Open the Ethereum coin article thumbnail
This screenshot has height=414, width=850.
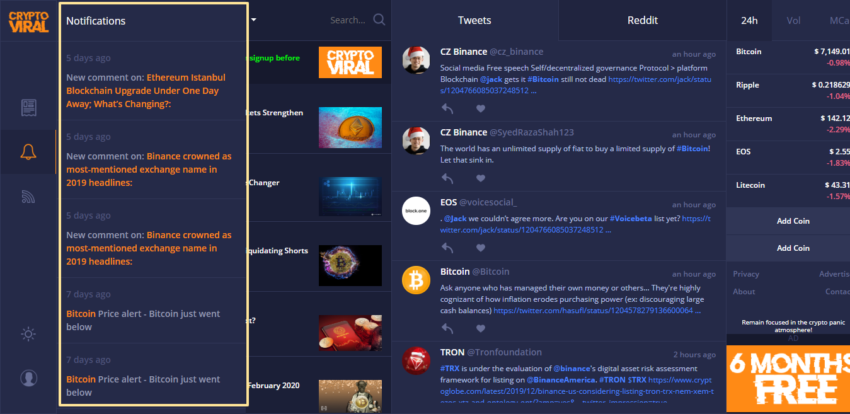[x=350, y=128]
